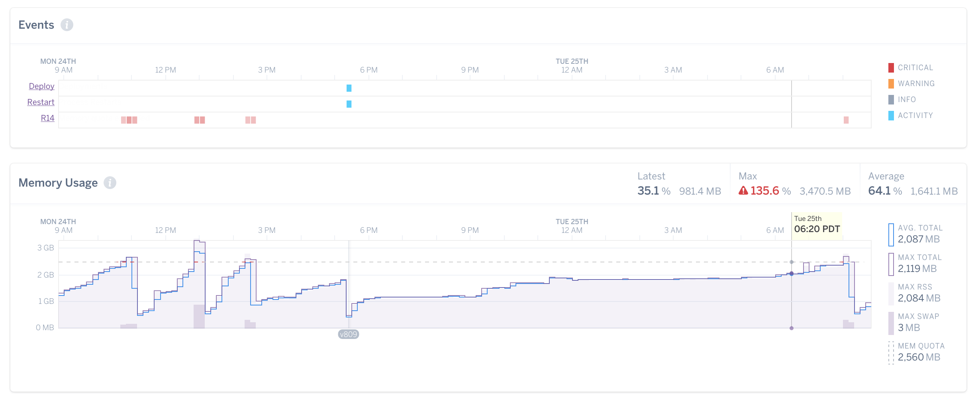
Task: Click the 06:20 PDT tooltip
Action: pos(817,226)
